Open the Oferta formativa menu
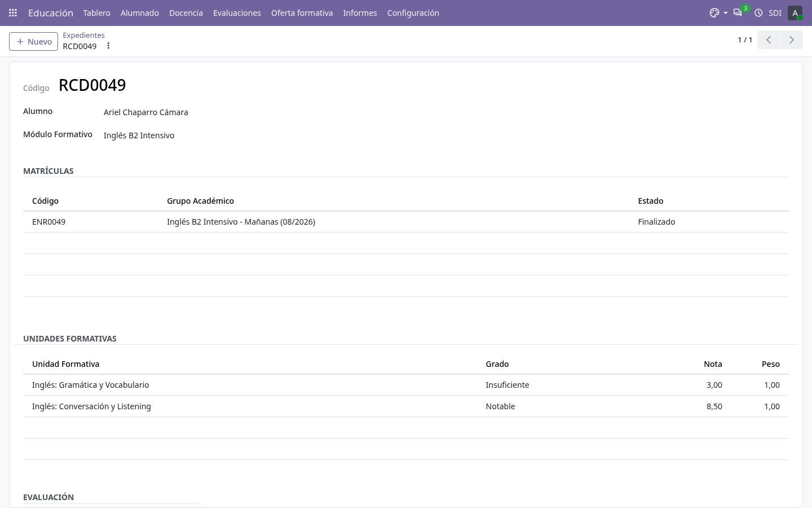Screen dimensions: 812x508 tap(302, 12)
